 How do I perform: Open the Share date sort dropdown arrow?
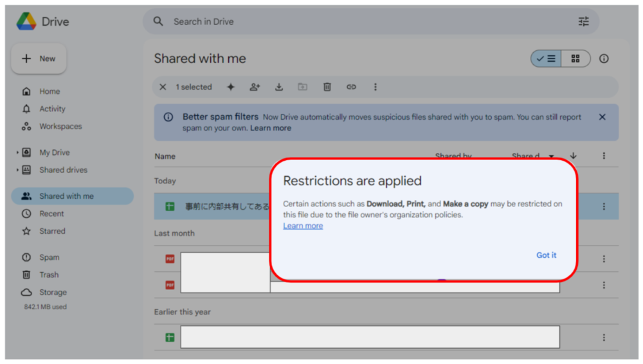tap(552, 156)
